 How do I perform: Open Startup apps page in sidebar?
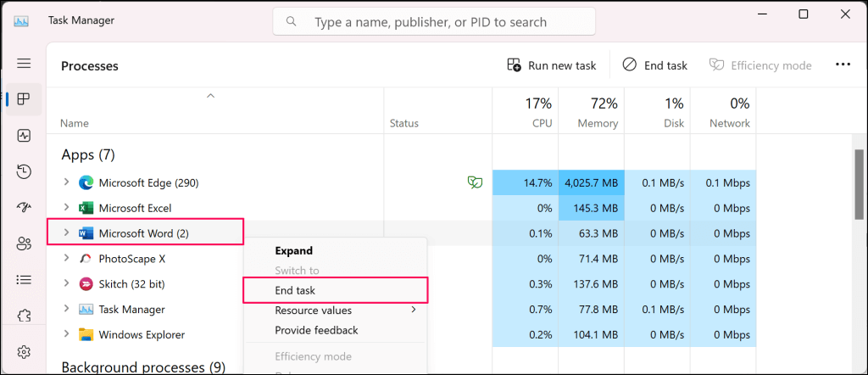coord(24,208)
